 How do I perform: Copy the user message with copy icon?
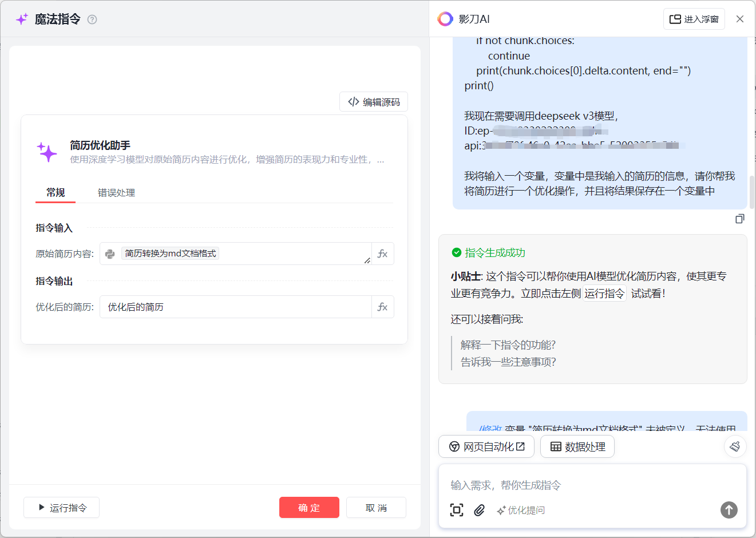(740, 219)
